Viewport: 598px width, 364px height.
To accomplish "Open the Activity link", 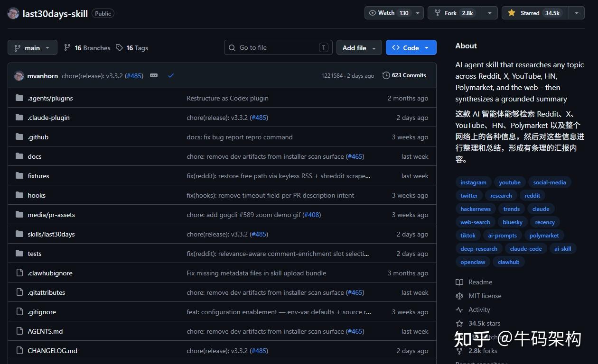I will click(x=473, y=309).
